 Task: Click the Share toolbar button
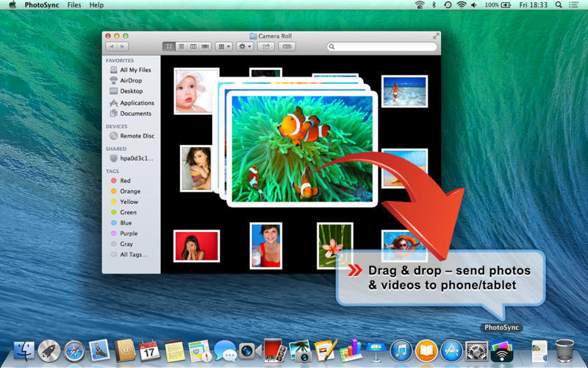266,46
